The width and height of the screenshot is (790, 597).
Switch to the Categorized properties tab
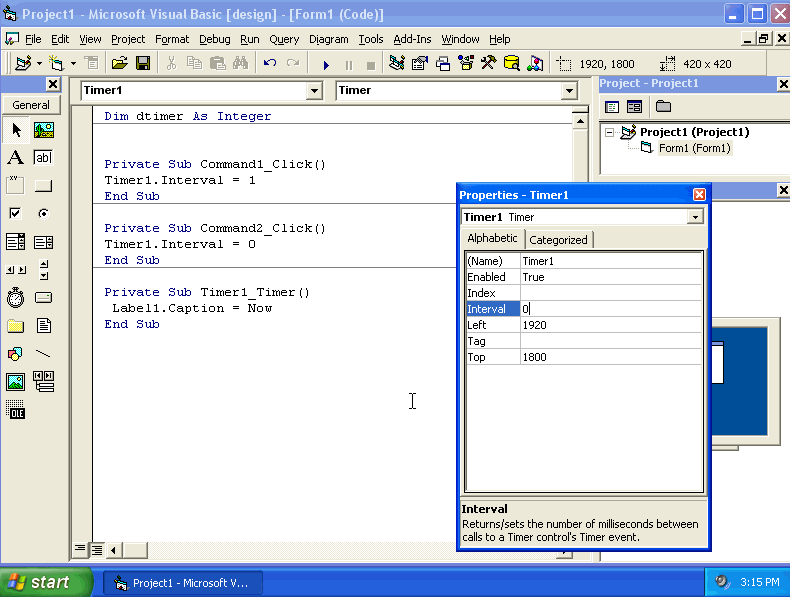click(558, 240)
